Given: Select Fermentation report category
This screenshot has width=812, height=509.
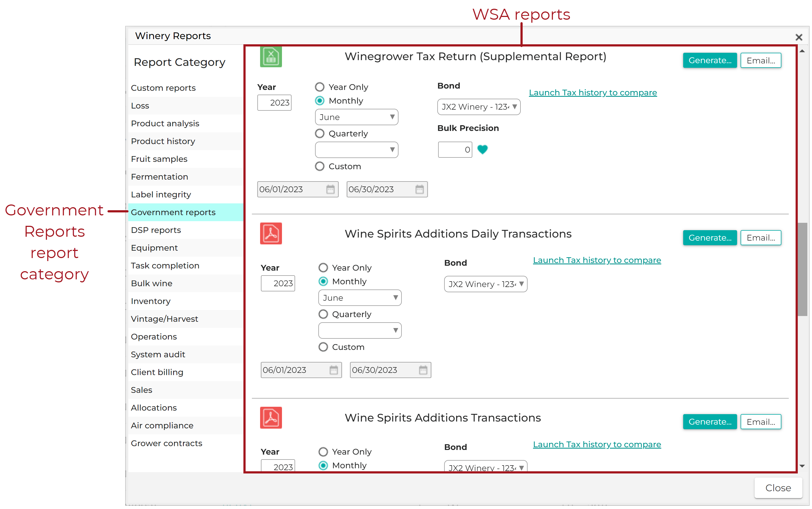Looking at the screenshot, I should (186, 177).
